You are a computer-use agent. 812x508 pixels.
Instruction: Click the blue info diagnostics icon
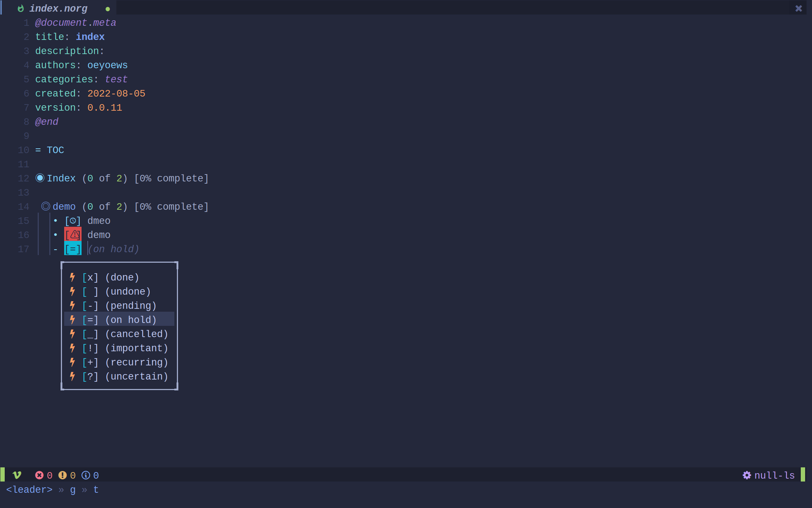tap(86, 475)
